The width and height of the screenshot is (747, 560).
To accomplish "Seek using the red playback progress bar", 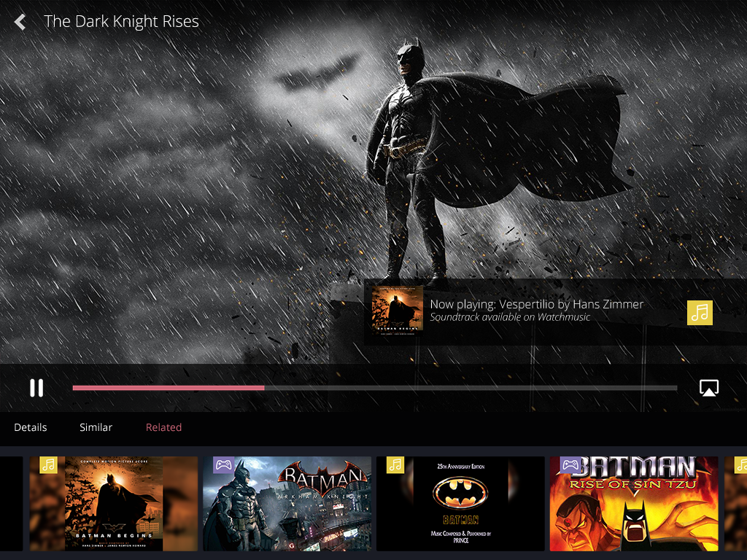I will [374, 388].
